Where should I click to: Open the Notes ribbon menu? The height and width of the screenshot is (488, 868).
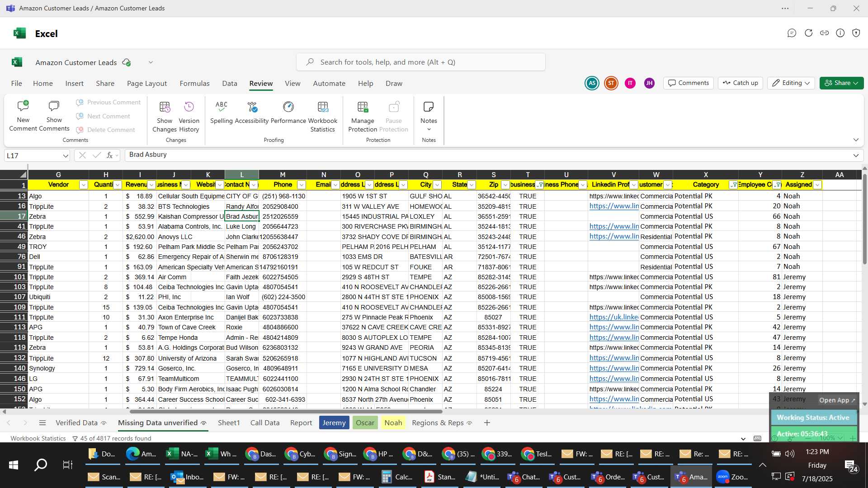pos(429,116)
